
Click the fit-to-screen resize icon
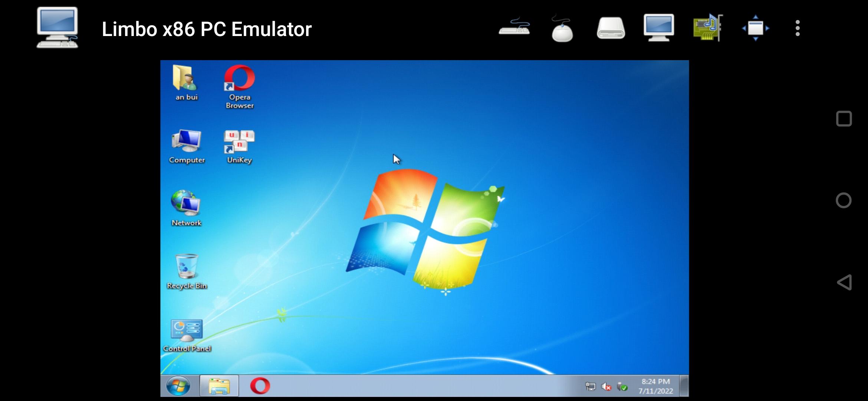click(756, 28)
